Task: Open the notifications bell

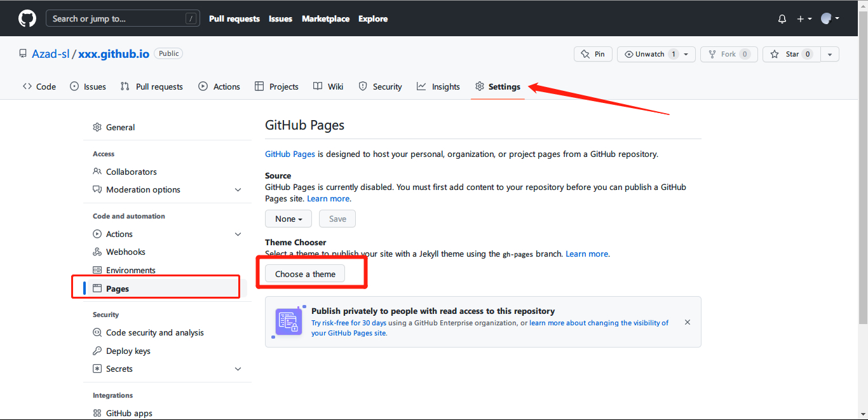Action: [782, 19]
